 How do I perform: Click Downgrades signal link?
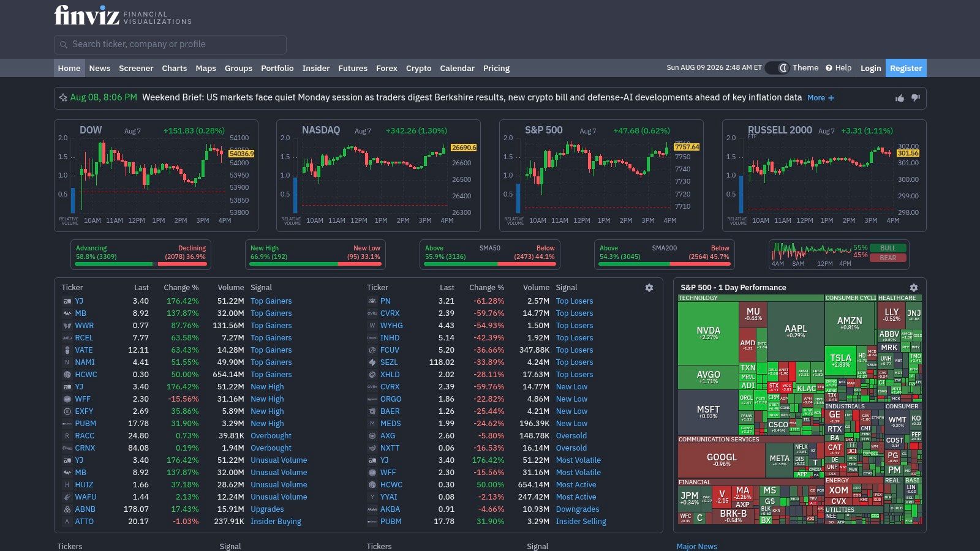click(578, 509)
